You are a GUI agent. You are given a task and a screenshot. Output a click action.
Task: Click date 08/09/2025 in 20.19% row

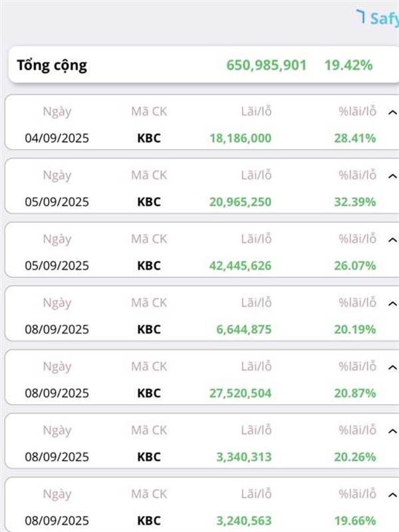[x=57, y=329]
